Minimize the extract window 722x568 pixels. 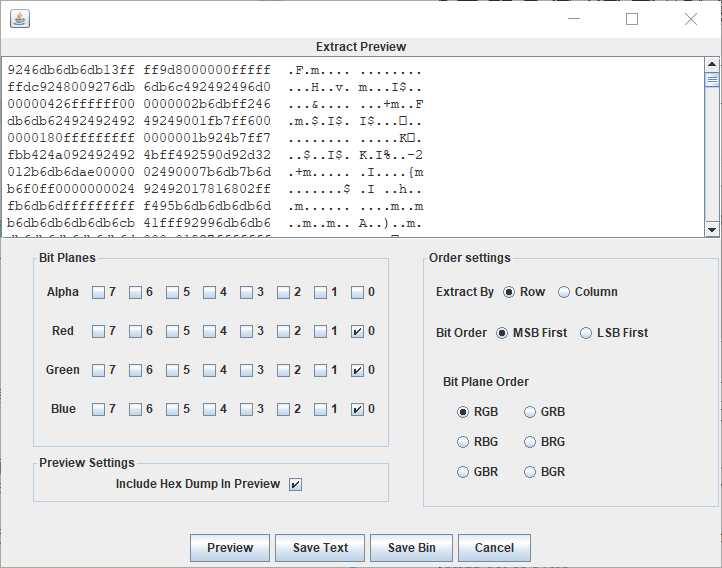(574, 19)
